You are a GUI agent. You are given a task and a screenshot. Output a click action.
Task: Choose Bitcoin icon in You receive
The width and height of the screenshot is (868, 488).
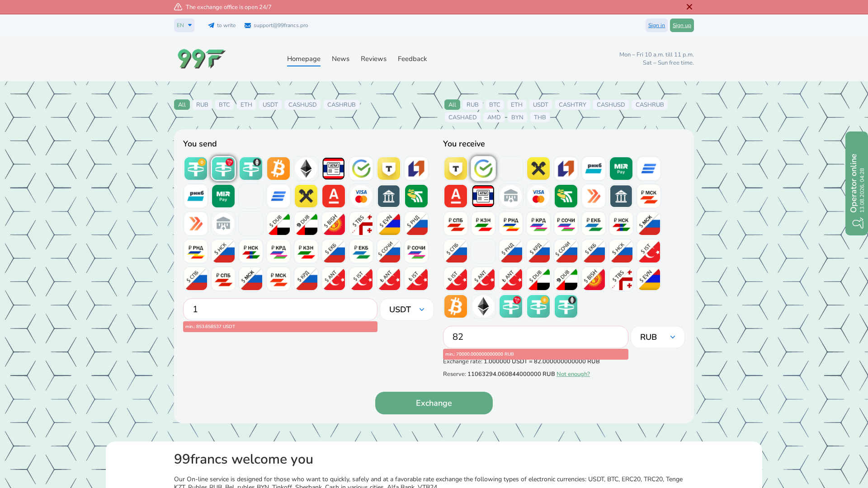[456, 306]
